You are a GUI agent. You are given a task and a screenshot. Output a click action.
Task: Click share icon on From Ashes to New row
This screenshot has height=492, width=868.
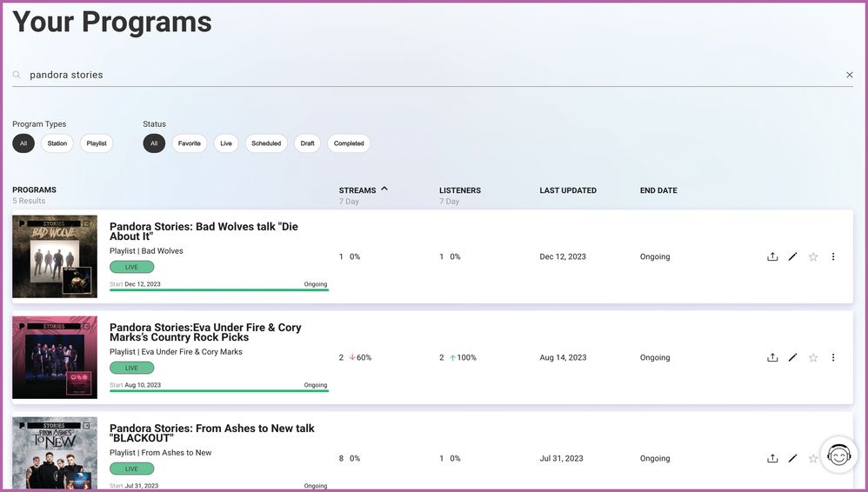[771, 459]
